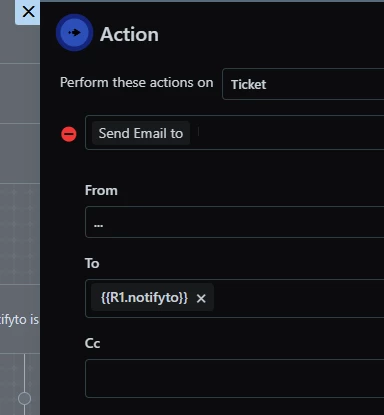Select the {{R1.notifyto}} placeholder chip

[144, 297]
